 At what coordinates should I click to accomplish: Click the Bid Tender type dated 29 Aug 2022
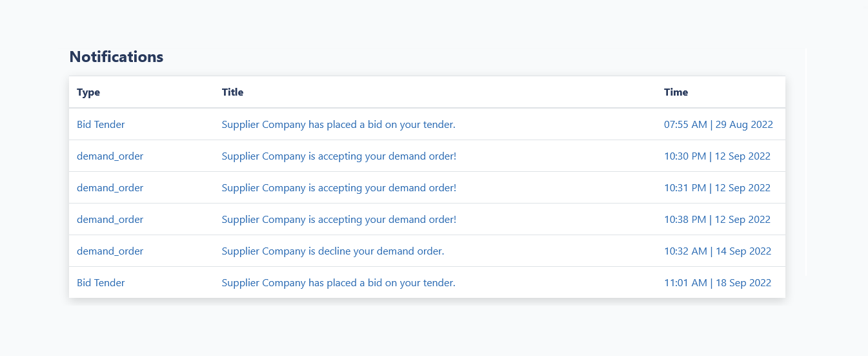point(101,124)
